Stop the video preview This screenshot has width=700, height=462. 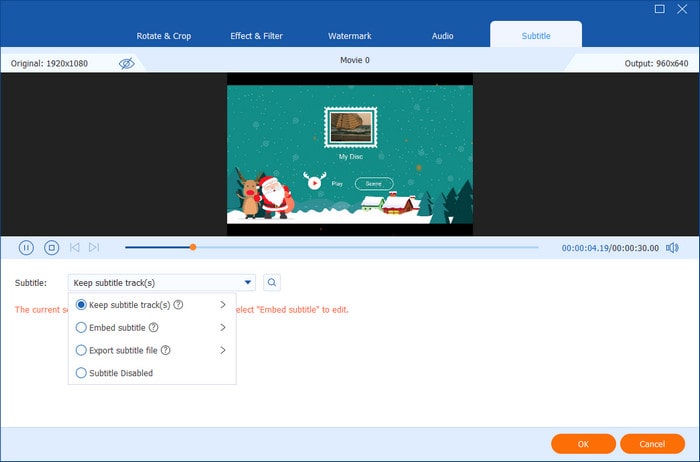51,247
